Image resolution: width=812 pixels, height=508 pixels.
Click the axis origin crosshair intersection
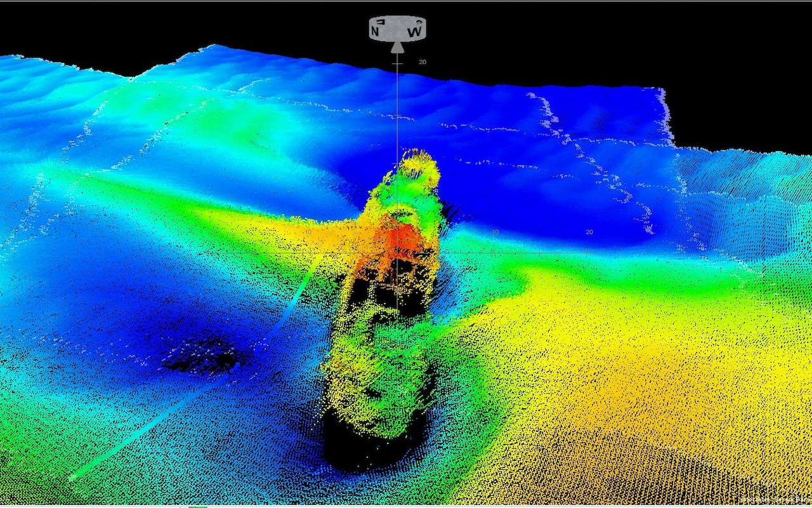(x=397, y=253)
